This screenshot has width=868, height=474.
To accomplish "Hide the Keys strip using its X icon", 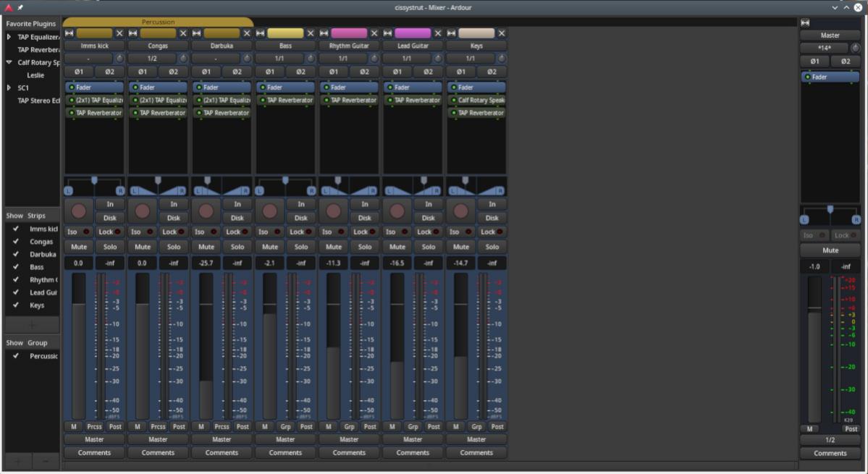I will pos(502,33).
